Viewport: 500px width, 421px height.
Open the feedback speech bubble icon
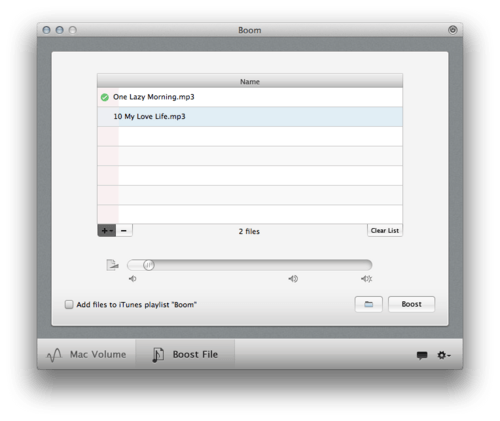(422, 355)
